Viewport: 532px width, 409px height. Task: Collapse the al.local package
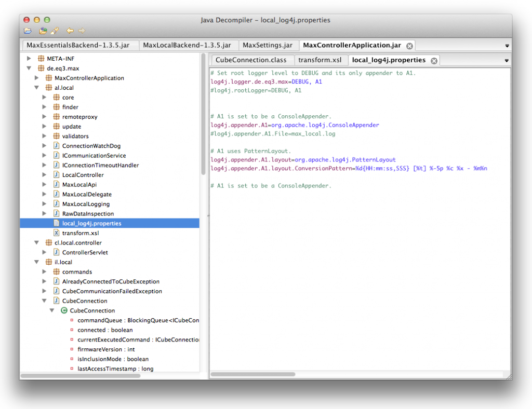coord(36,87)
